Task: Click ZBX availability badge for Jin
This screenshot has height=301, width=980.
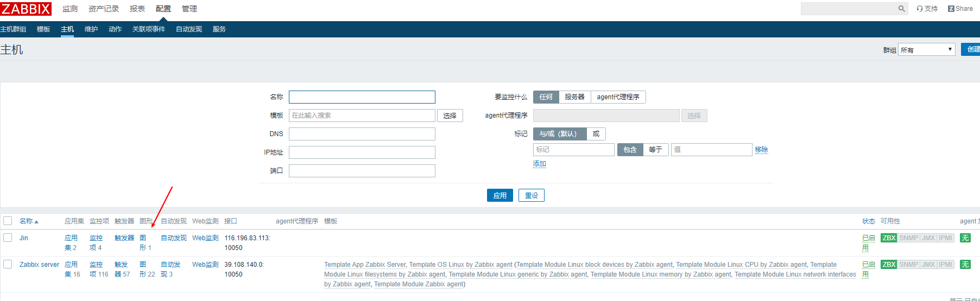Action: 889,238
